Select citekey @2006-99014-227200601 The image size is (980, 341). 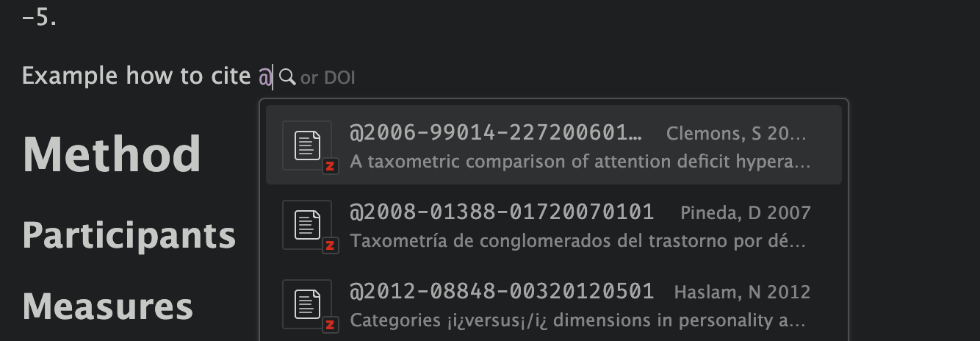click(x=495, y=133)
